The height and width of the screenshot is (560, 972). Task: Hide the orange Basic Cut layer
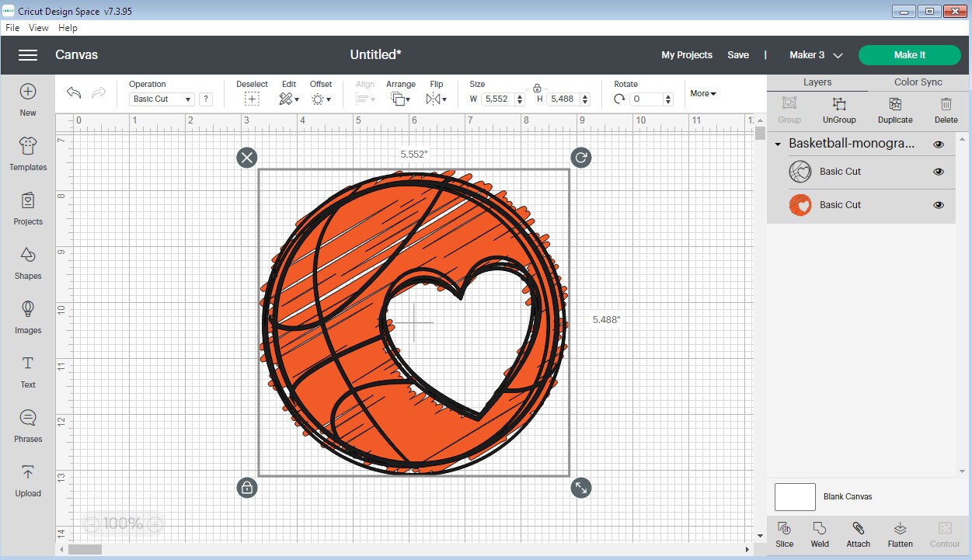(938, 204)
